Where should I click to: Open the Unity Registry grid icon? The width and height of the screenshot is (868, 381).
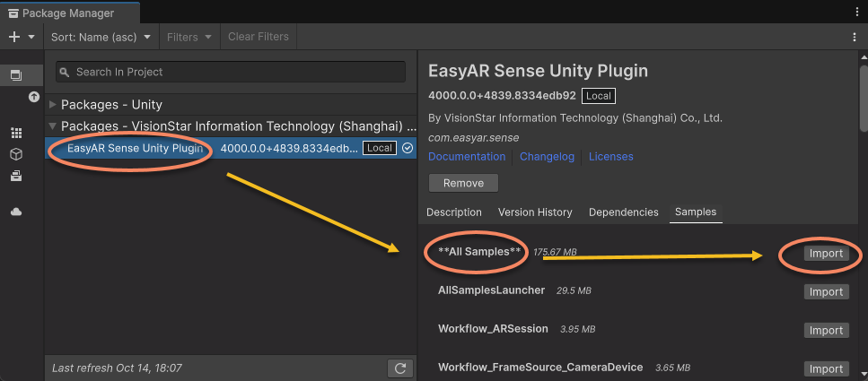click(x=16, y=133)
